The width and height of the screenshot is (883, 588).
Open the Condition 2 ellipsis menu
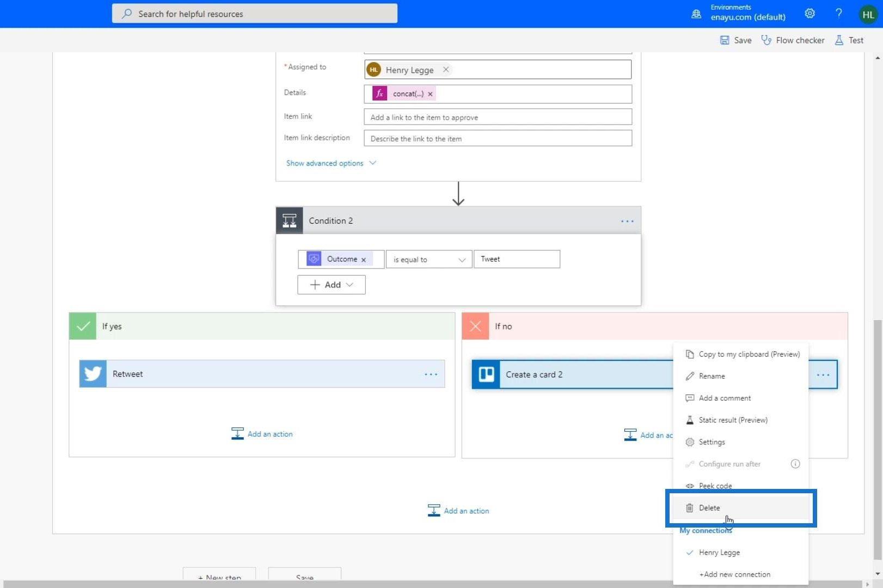[x=627, y=221]
